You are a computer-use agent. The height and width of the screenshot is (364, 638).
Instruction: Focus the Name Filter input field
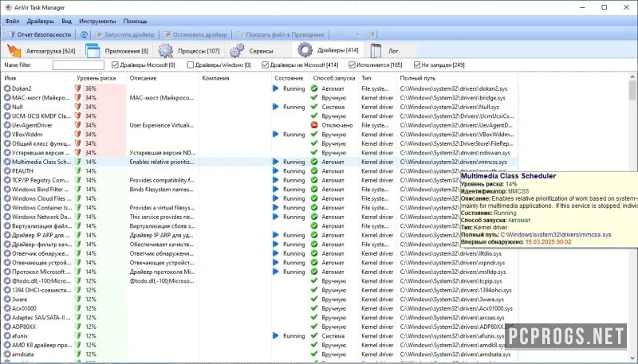(x=78, y=65)
